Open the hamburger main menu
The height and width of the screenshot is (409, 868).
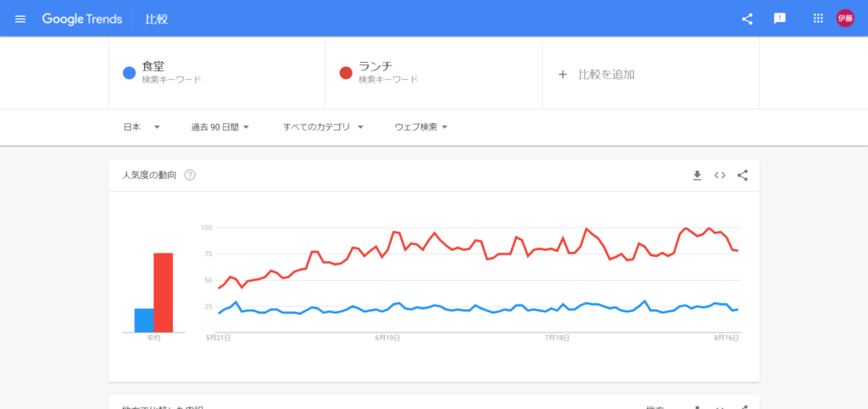[x=20, y=19]
